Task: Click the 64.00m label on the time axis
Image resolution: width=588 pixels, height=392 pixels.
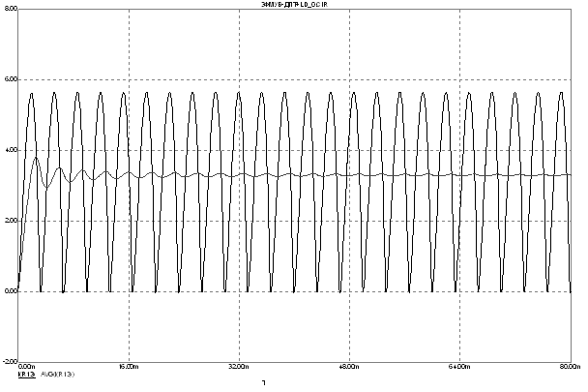Action: pyautogui.click(x=459, y=368)
